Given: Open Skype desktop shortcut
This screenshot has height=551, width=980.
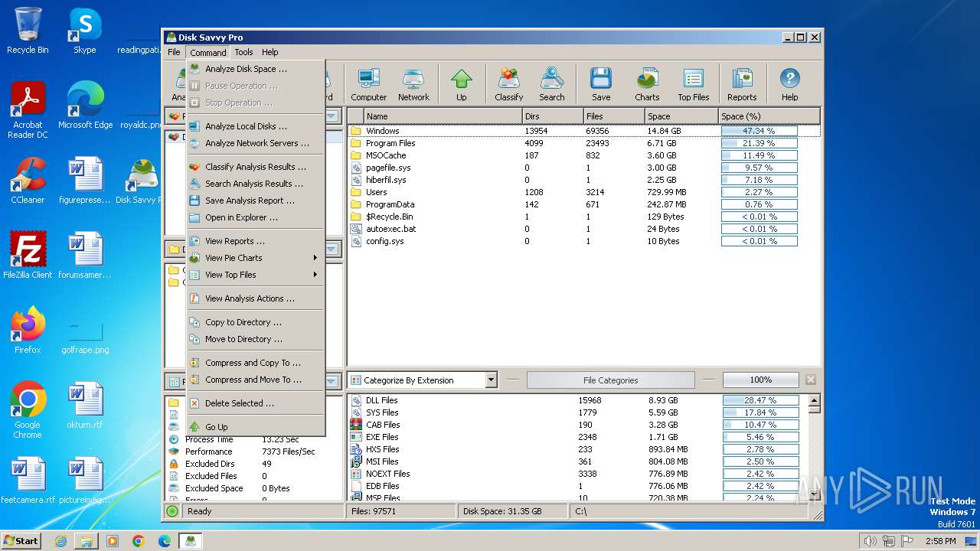Looking at the screenshot, I should click(84, 31).
